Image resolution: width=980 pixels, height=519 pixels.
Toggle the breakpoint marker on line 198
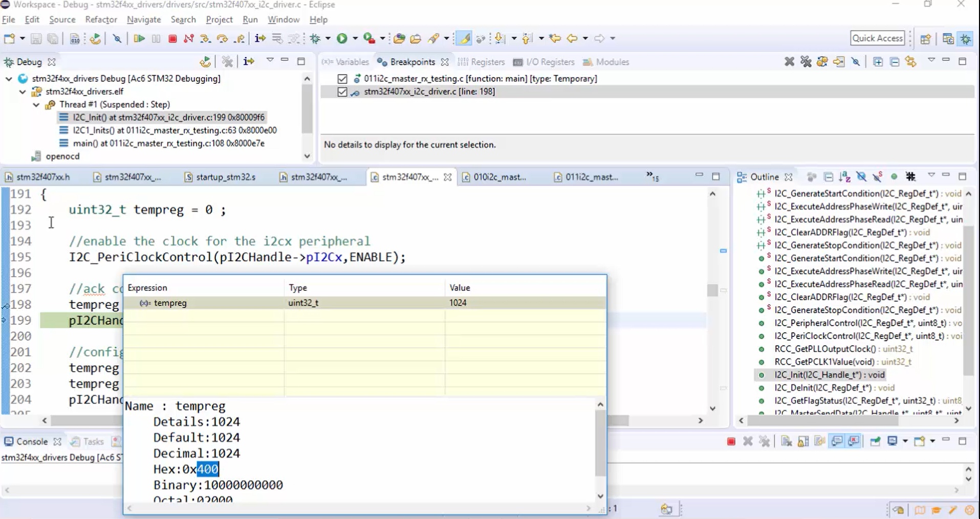point(5,305)
